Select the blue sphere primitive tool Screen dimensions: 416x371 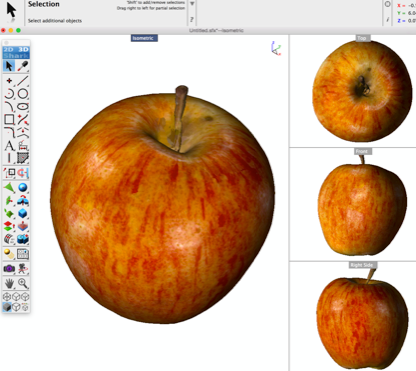(x=22, y=187)
